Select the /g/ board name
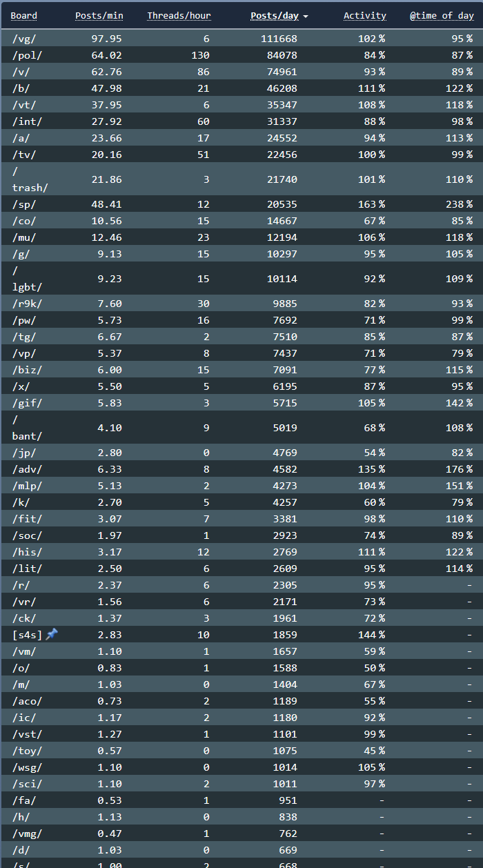The height and width of the screenshot is (868, 483). click(x=21, y=254)
